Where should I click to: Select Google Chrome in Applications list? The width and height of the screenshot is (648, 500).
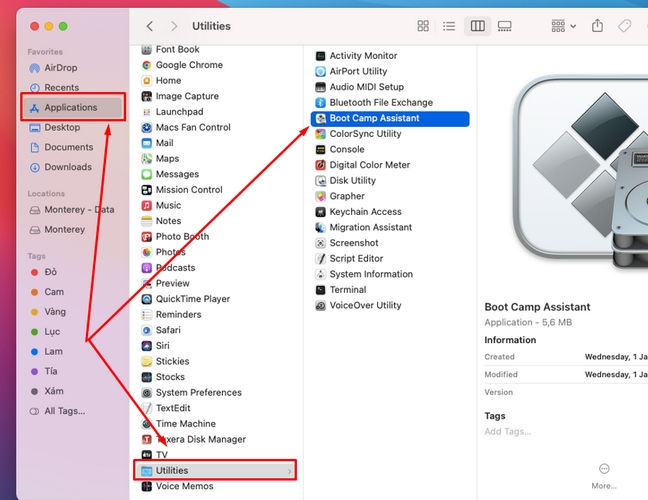coord(189,65)
